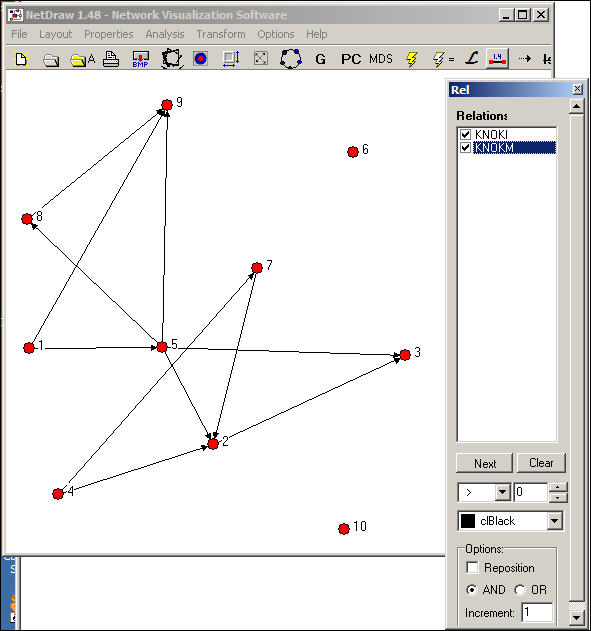Click the G layout toolbar button
Screen dimensions: 591x631
pyautogui.click(x=320, y=60)
